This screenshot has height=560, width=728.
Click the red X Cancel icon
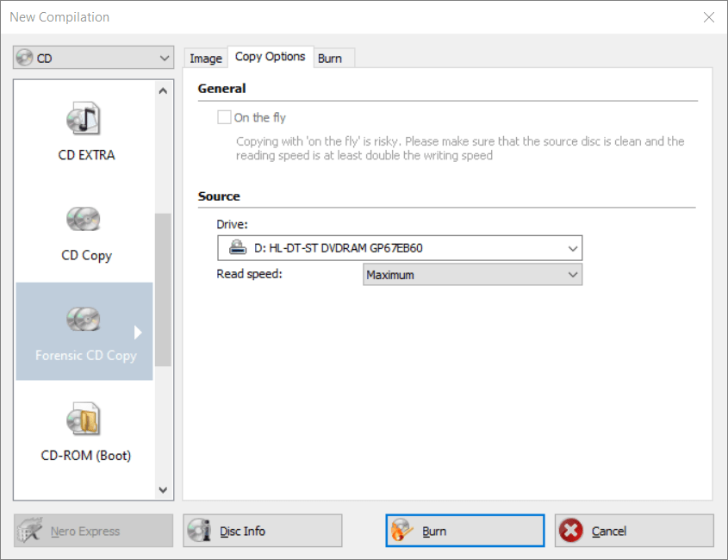[571, 531]
